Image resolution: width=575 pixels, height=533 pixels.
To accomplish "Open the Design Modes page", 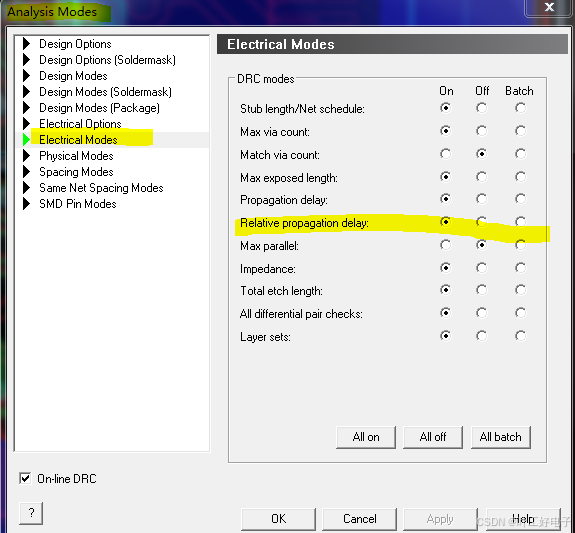I will (x=73, y=76).
